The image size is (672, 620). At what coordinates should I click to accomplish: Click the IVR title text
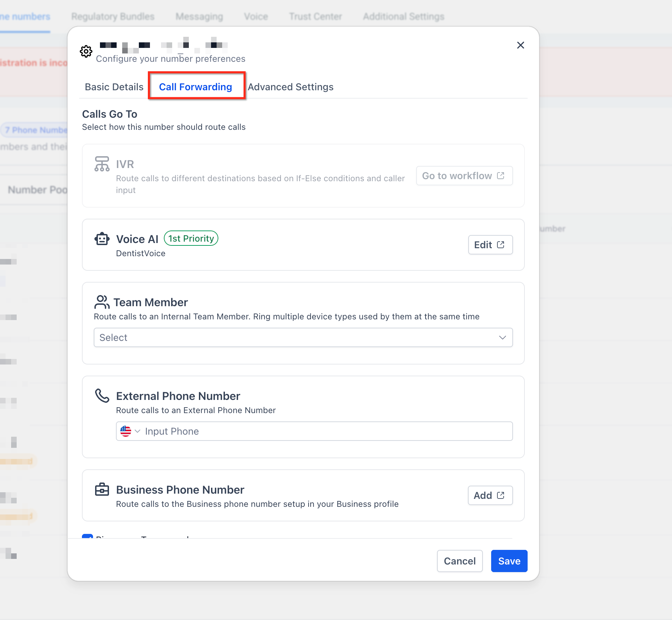coord(125,164)
